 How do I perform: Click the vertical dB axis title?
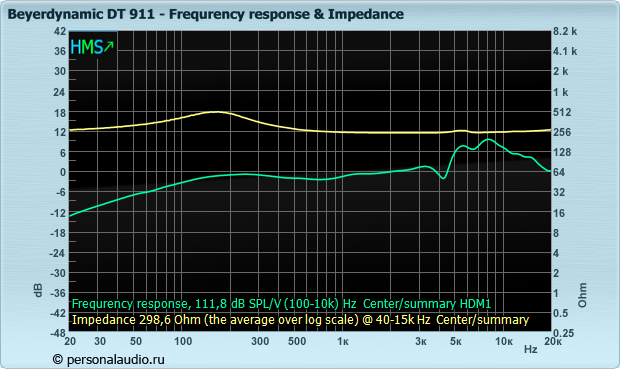tap(38, 290)
